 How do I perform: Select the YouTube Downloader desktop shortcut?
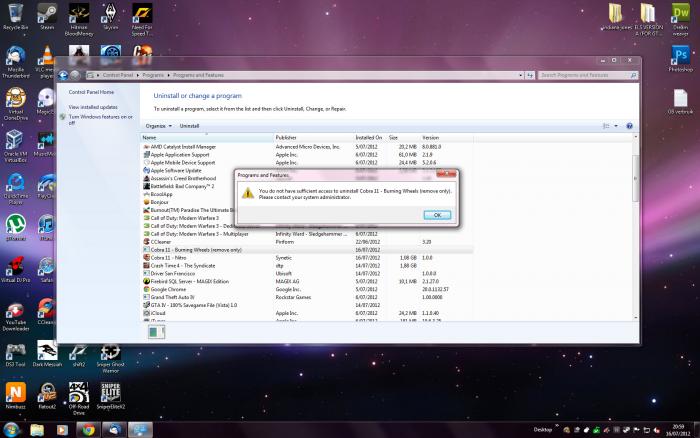pos(16,316)
